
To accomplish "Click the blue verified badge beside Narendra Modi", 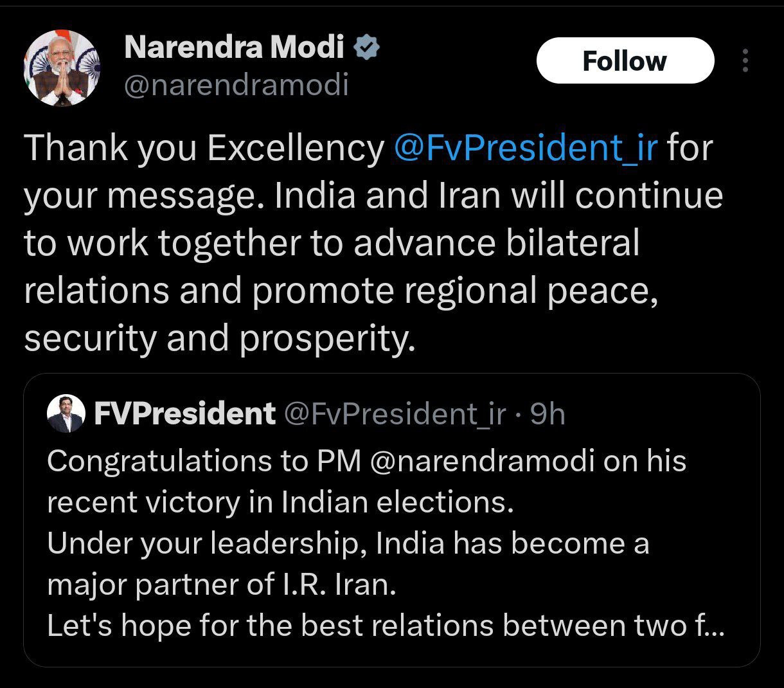I will click(366, 48).
